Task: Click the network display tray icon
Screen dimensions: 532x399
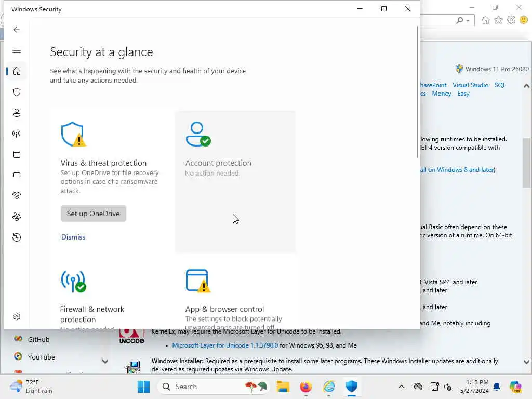Action: (x=435, y=387)
